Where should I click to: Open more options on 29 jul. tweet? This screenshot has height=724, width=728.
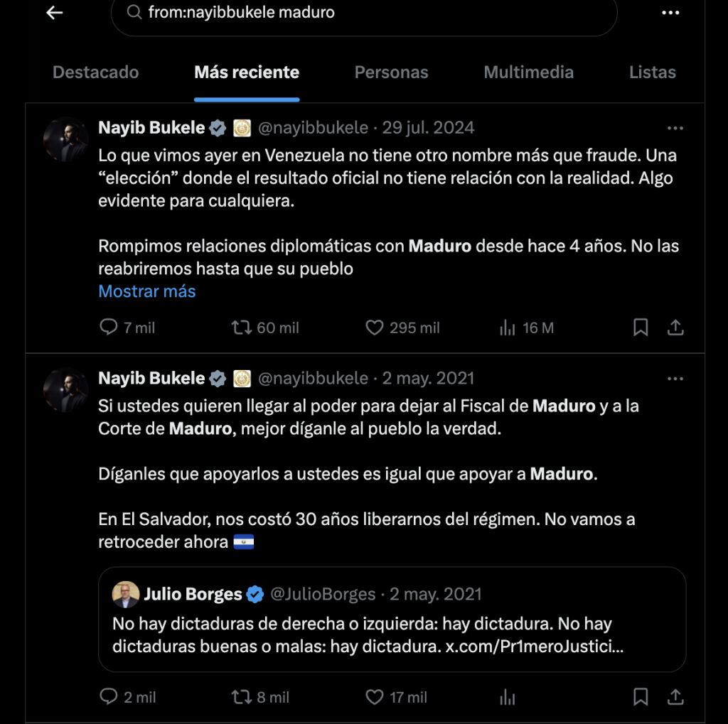click(675, 128)
